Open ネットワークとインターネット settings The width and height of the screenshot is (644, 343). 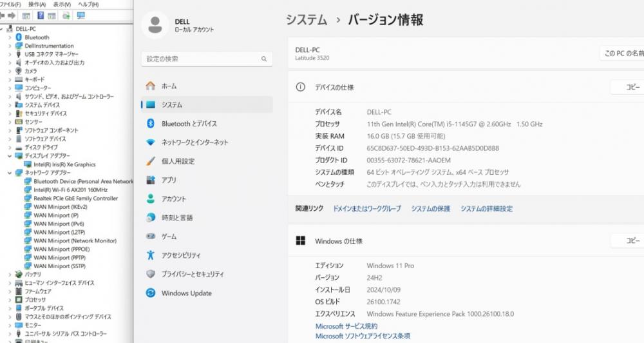(x=207, y=142)
